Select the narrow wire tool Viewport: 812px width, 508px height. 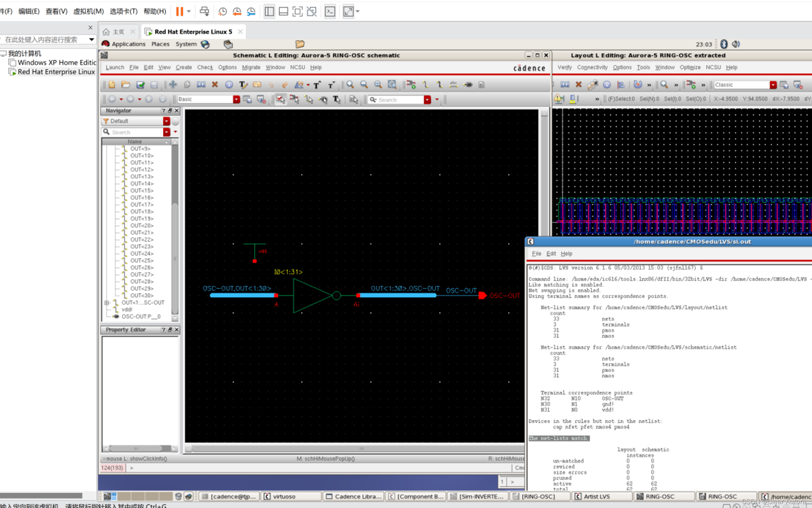pos(425,85)
